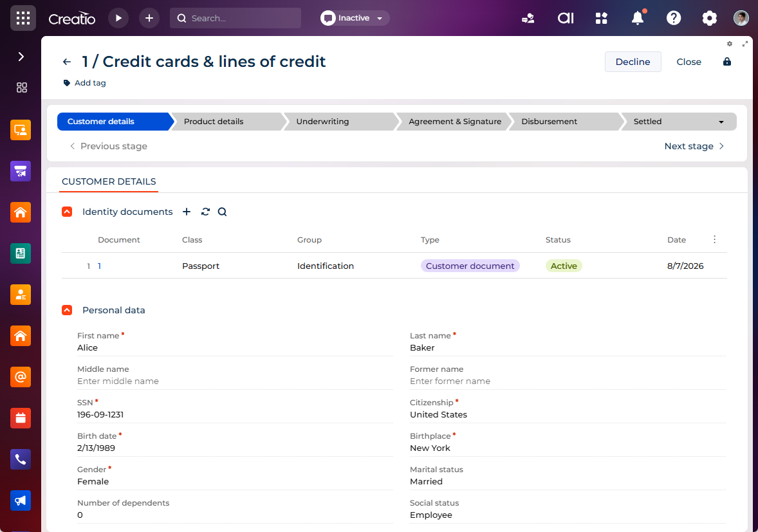Click the Close button
758x532 pixels.
pyautogui.click(x=689, y=62)
